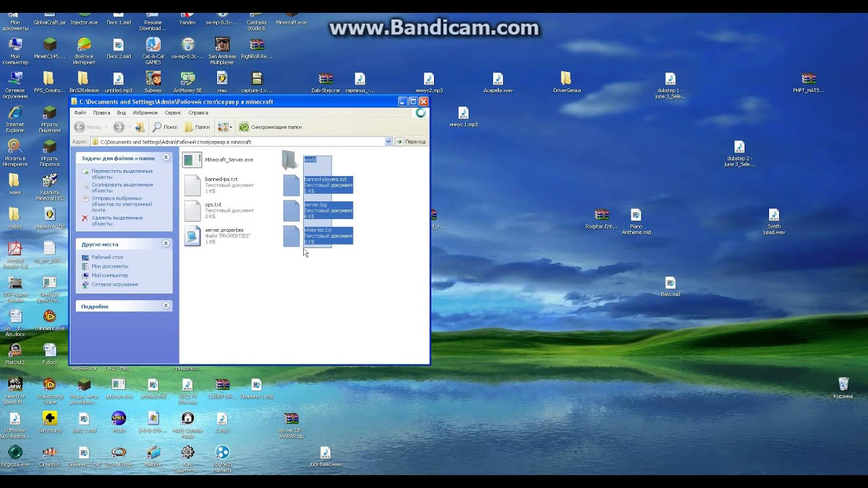This screenshot has height=488, width=868.
Task: Collapse the Другие места panel
Action: click(x=166, y=244)
